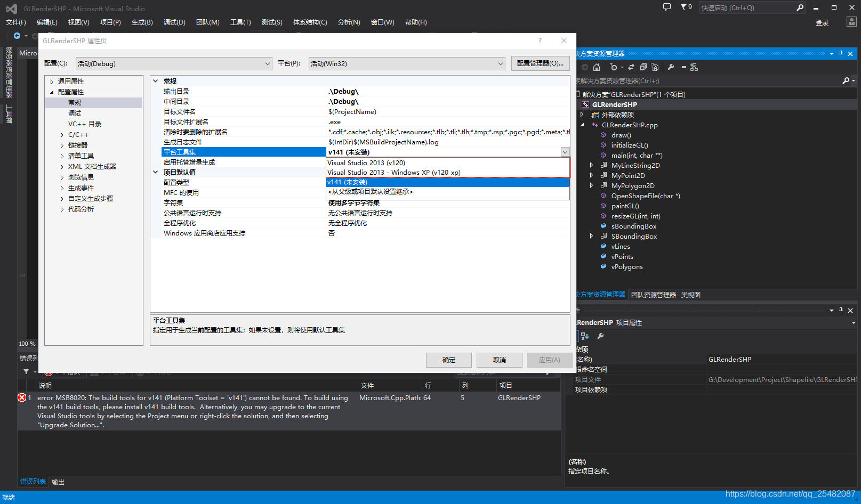Viewport: 861px width, 504px height.
Task: Select 输出目录 property row
Action: pos(366,92)
